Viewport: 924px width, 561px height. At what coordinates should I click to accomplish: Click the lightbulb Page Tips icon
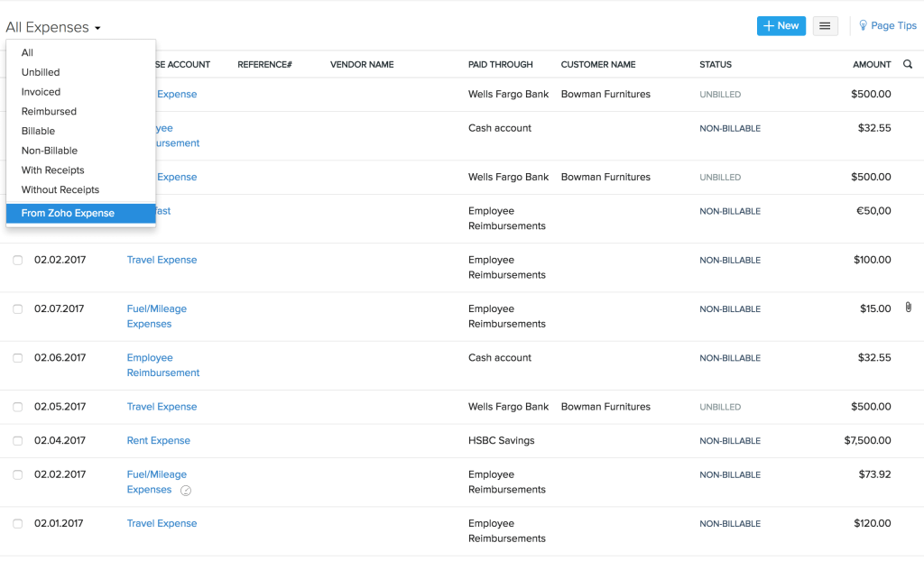tap(863, 26)
